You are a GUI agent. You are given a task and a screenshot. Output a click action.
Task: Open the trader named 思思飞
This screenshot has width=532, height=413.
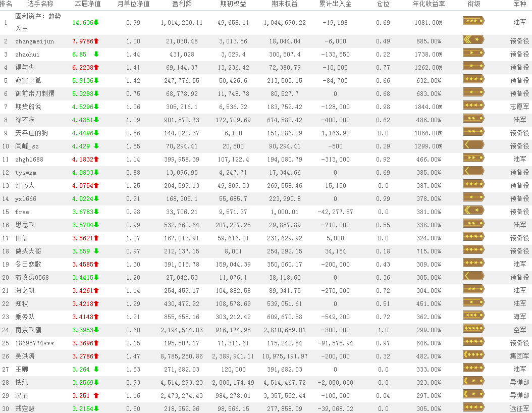[x=25, y=225]
